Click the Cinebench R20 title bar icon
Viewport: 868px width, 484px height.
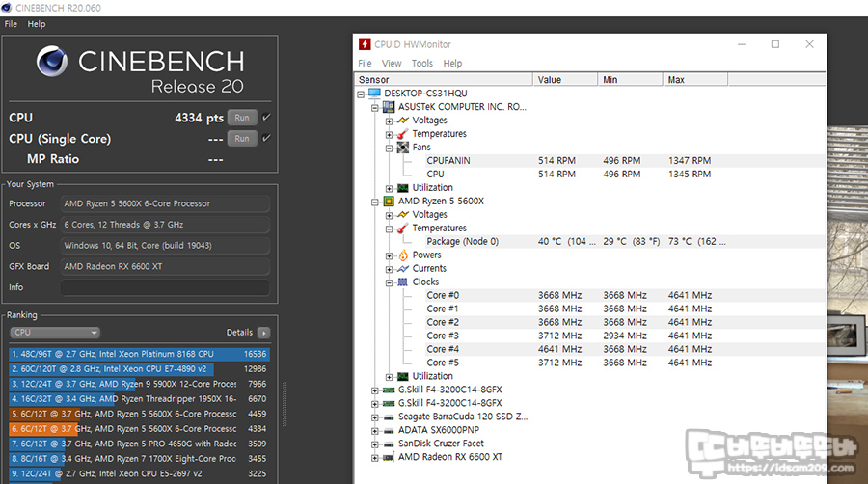tap(7, 8)
